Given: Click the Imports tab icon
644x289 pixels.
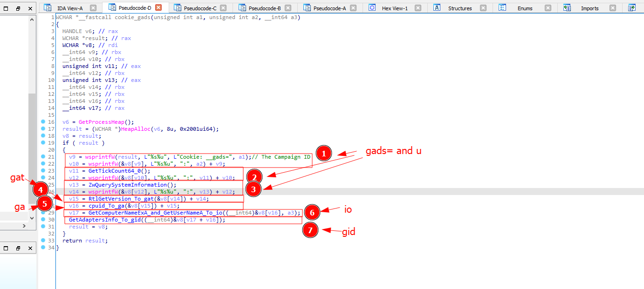Looking at the screenshot, I should click(x=567, y=8).
